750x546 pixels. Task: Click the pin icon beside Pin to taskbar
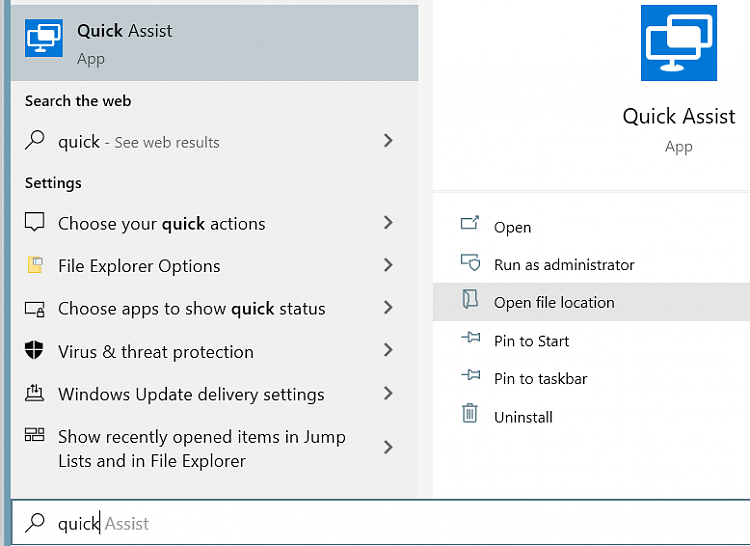471,375
